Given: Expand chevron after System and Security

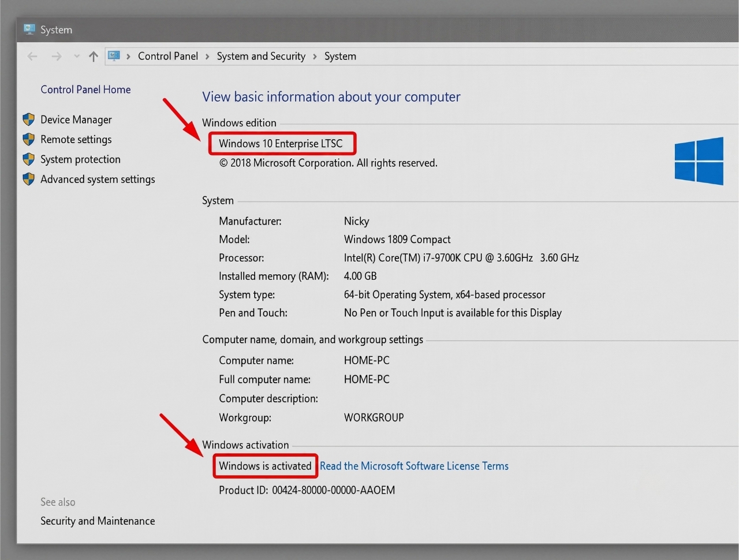Looking at the screenshot, I should click(x=315, y=57).
